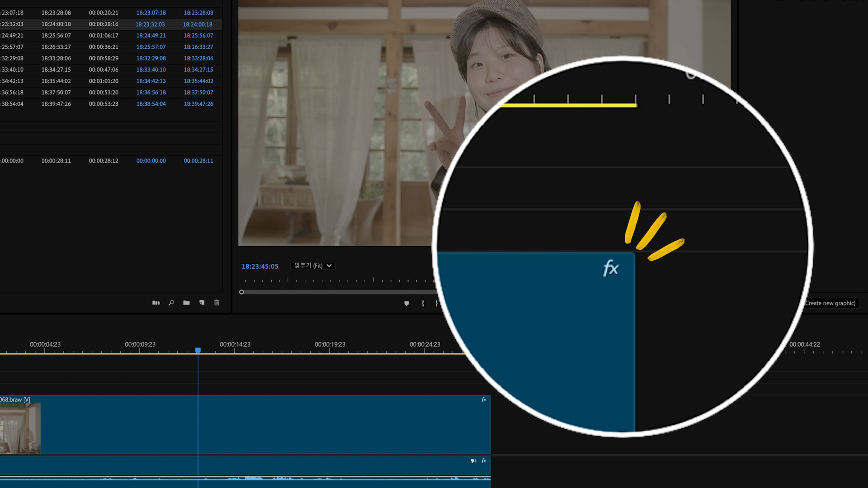Click the 00:00:14:23 mark on the timeline ruler
868x488 pixels.
(x=235, y=344)
